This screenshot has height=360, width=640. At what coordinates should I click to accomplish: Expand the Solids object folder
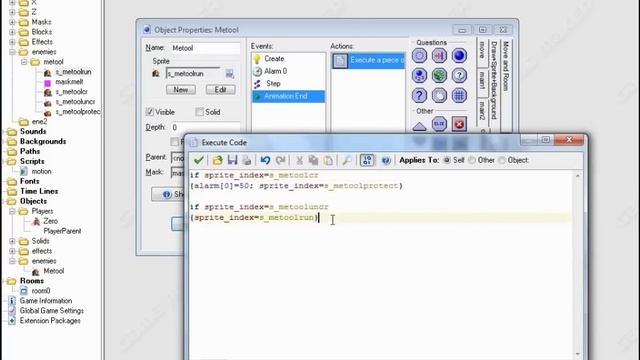click(12, 241)
